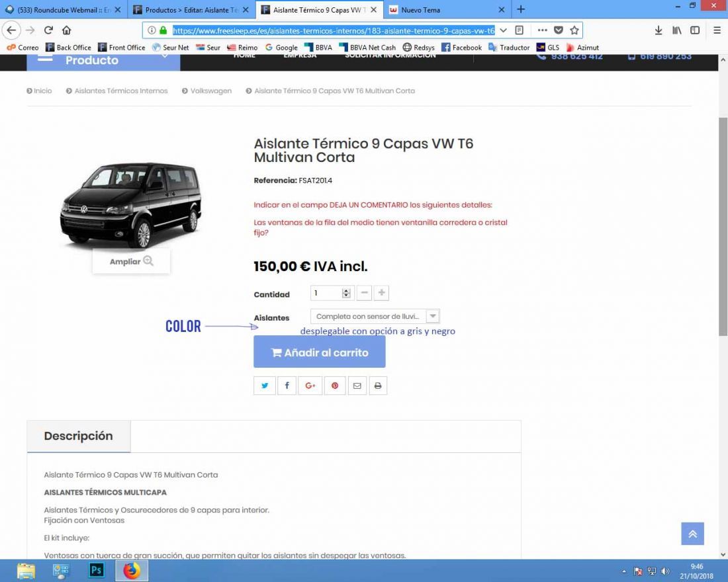
Task: Share product on Facebook icon
Action: click(x=287, y=386)
